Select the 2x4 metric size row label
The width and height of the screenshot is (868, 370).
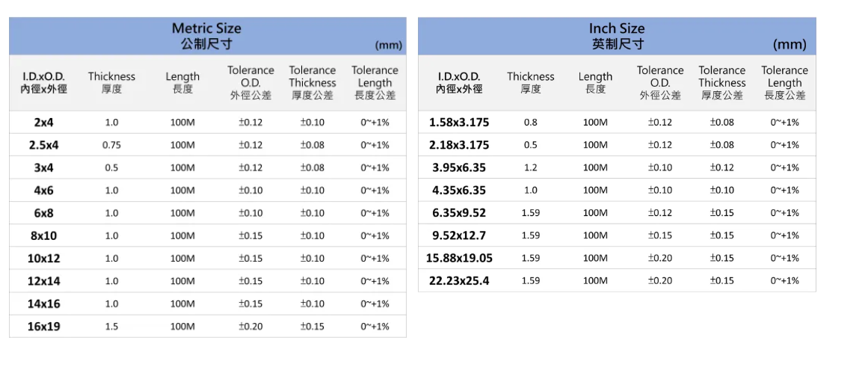point(44,123)
